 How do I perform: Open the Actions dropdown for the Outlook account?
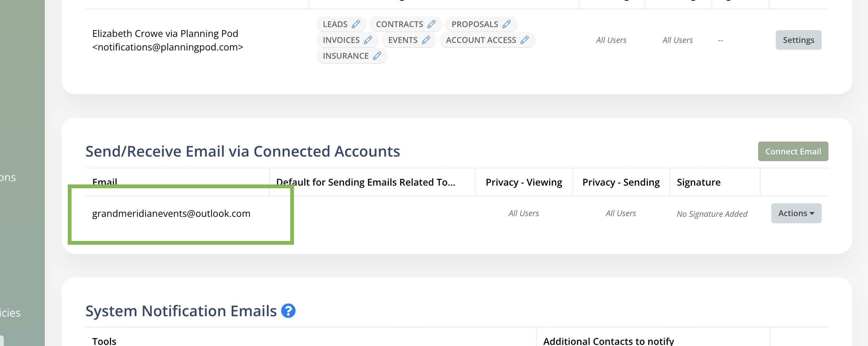point(796,213)
